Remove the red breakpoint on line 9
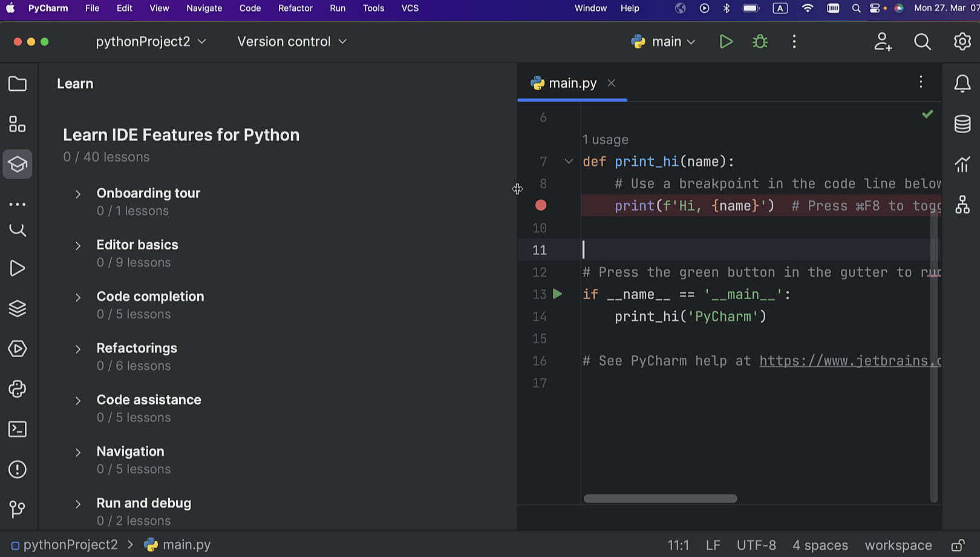This screenshot has width=980, height=557. point(541,206)
